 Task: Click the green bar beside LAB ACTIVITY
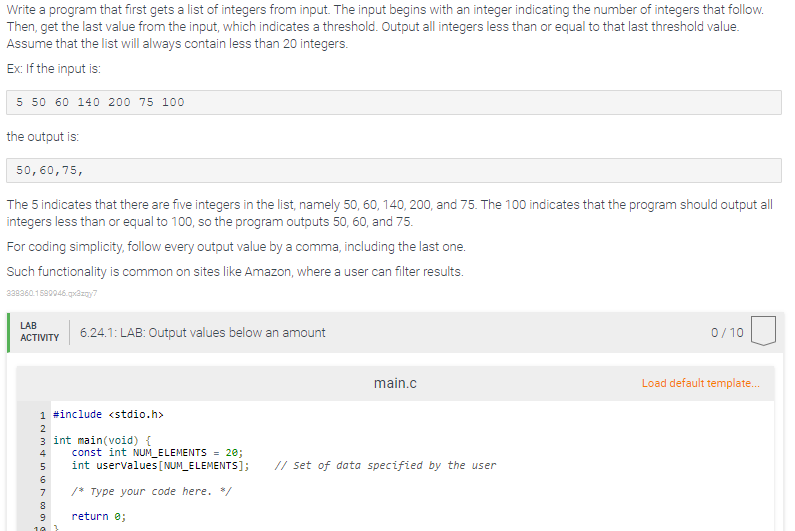(x=9, y=333)
